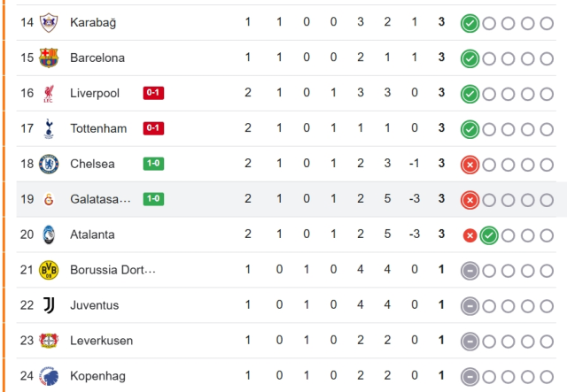Click the Liverpool club logo
Image resolution: width=567 pixels, height=392 pixels.
(x=49, y=93)
